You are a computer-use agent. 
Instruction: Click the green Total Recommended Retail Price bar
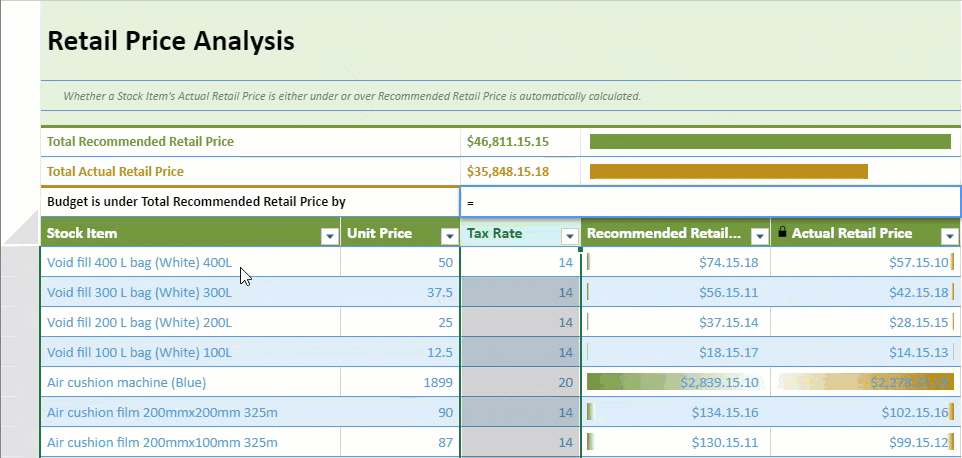770,142
